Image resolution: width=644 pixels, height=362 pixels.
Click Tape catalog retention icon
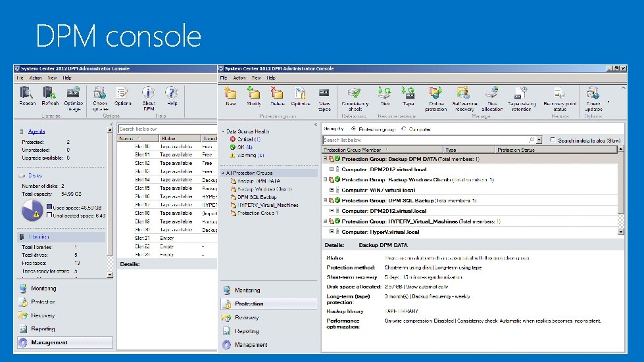coord(521,93)
